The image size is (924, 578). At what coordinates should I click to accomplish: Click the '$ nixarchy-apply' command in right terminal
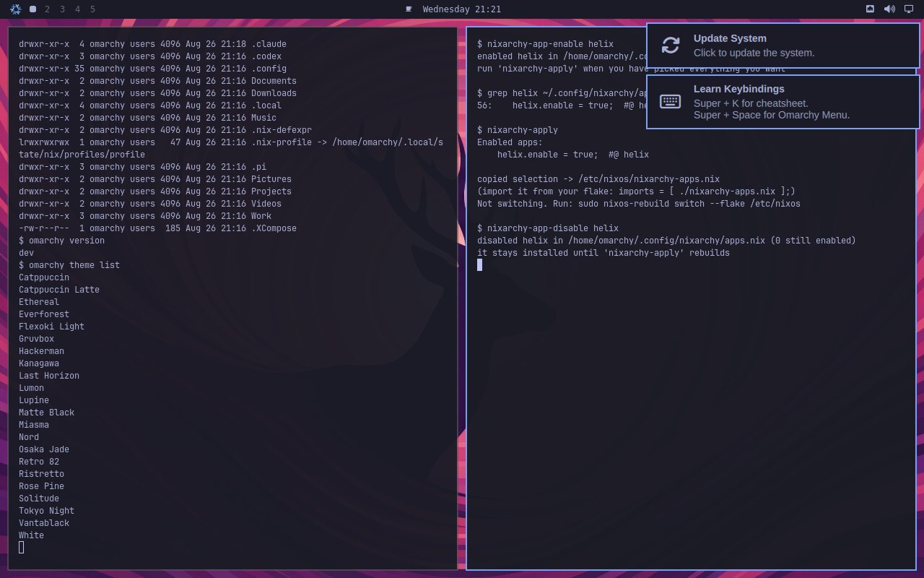[518, 130]
